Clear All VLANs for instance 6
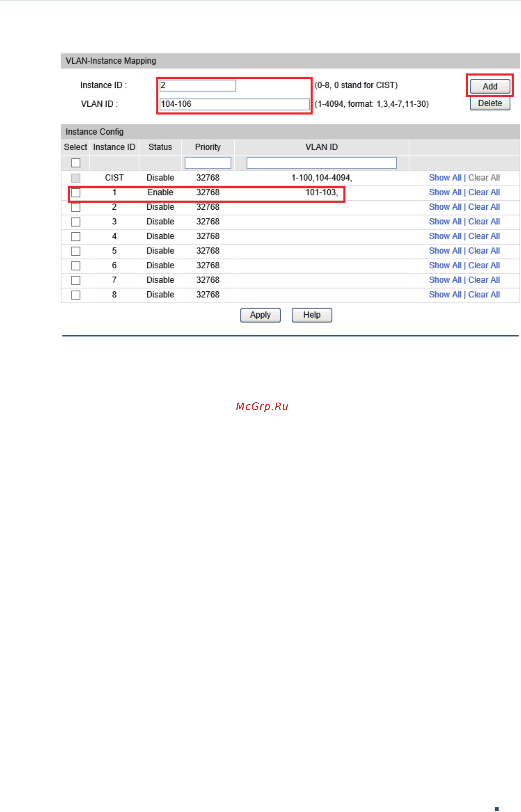Viewport: 521px width, 812px height. (x=484, y=265)
